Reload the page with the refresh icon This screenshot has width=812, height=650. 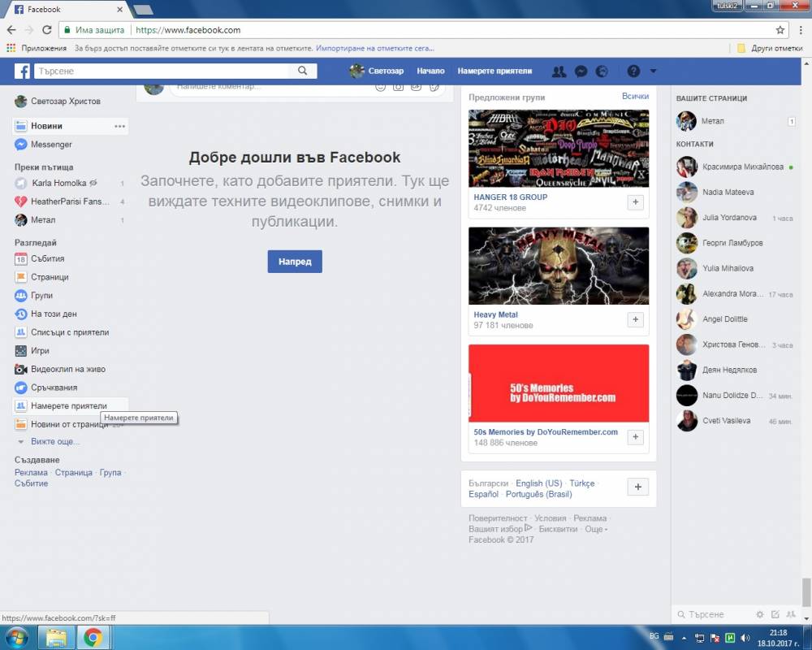tap(46, 30)
